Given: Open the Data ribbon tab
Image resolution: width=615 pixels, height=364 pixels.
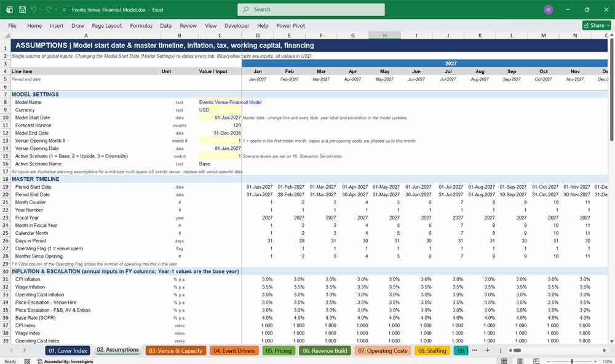Looking at the screenshot, I should (x=165, y=25).
